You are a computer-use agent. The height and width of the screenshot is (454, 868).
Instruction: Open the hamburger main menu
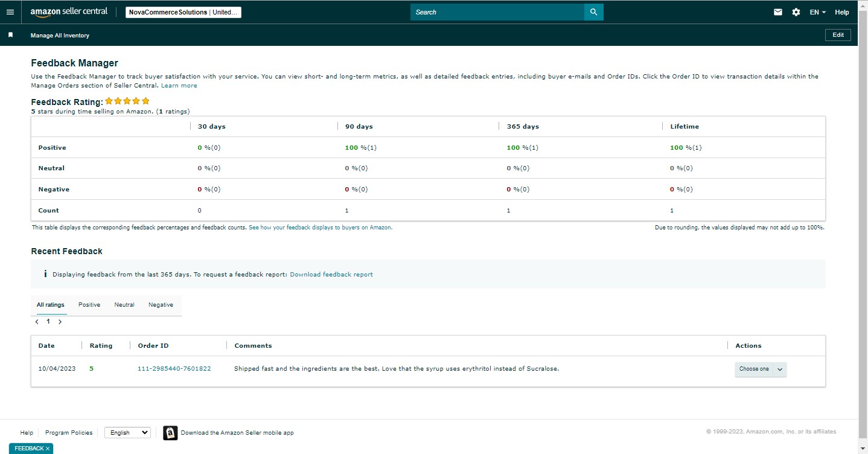click(10, 12)
